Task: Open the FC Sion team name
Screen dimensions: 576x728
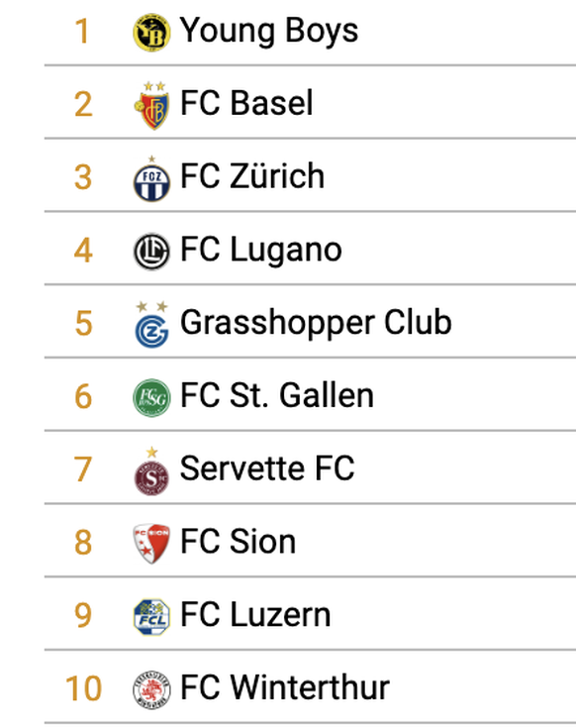Action: (x=238, y=542)
